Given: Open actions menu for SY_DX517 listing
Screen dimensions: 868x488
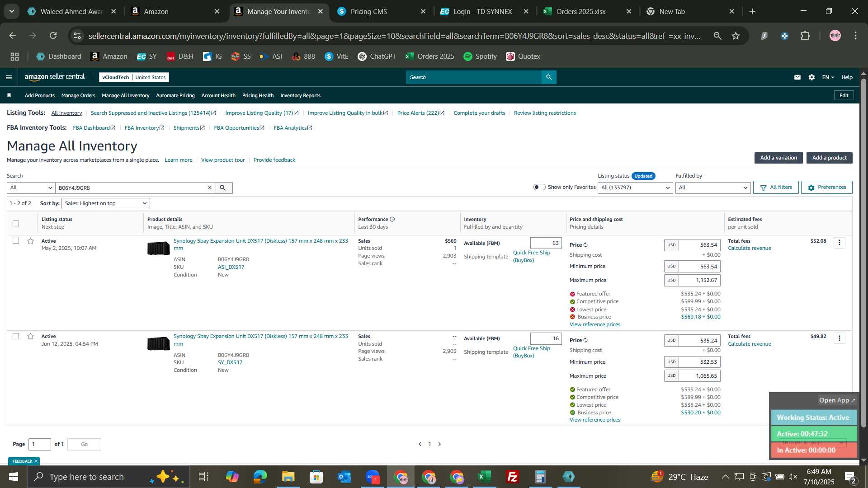Looking at the screenshot, I should tap(840, 338).
